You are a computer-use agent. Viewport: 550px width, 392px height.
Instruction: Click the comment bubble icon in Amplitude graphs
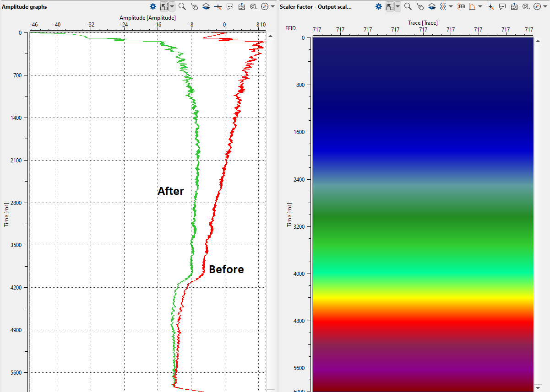[230, 6]
